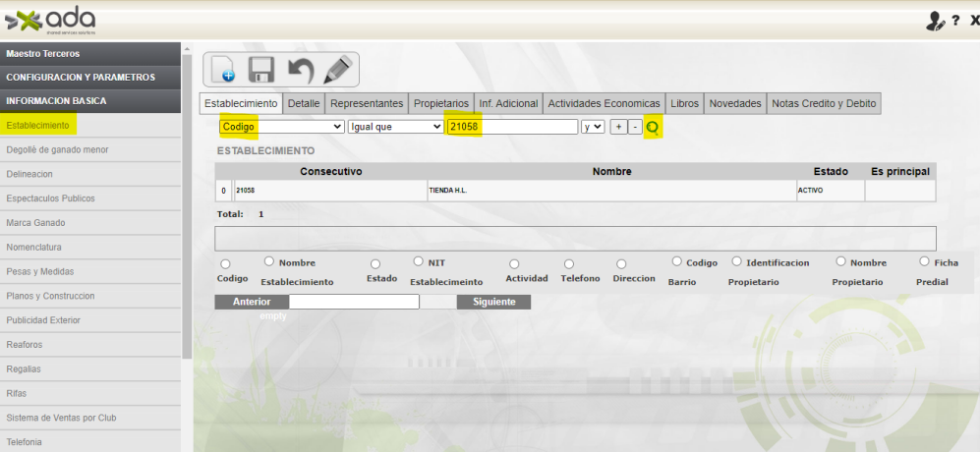Open the 'y' logical connector dropdown
Image resolution: width=980 pixels, height=452 pixels.
coord(593,127)
